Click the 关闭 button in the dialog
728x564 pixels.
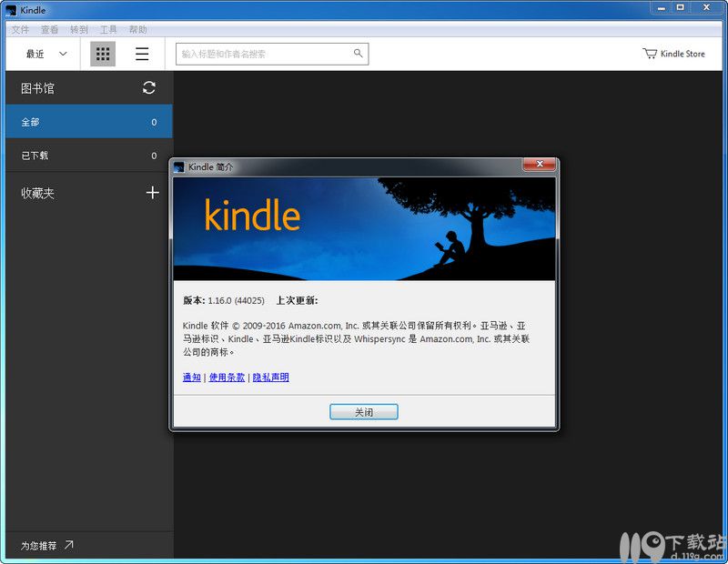click(364, 412)
